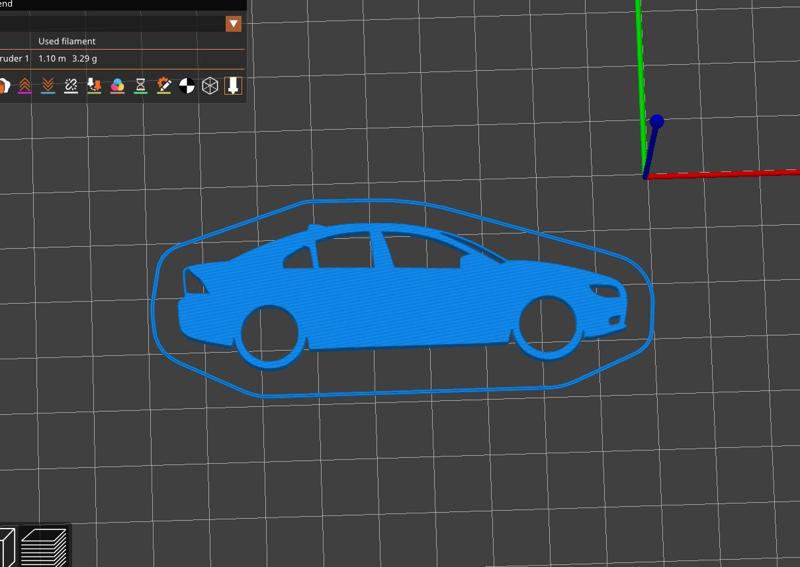Toggle deretractions visibility chevron-down icon
The width and height of the screenshot is (800, 567).
point(48,86)
